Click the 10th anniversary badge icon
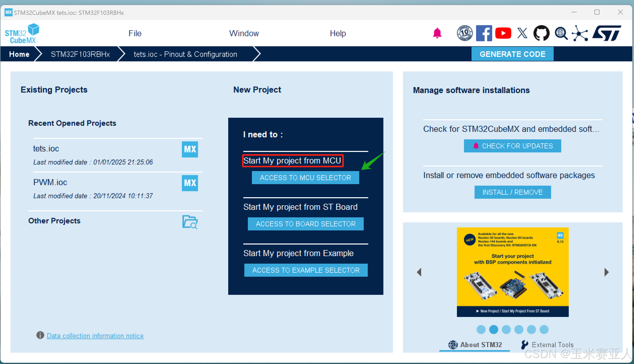 pos(464,33)
